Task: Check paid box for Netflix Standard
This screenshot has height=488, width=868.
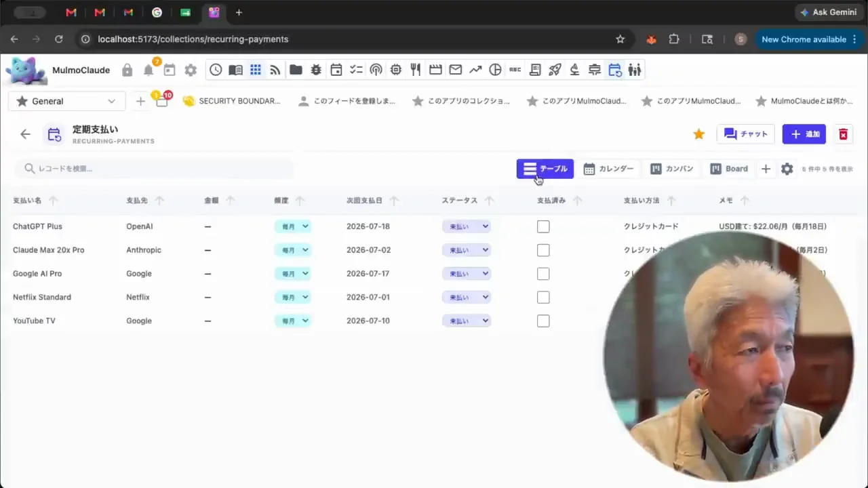Action: tap(543, 298)
